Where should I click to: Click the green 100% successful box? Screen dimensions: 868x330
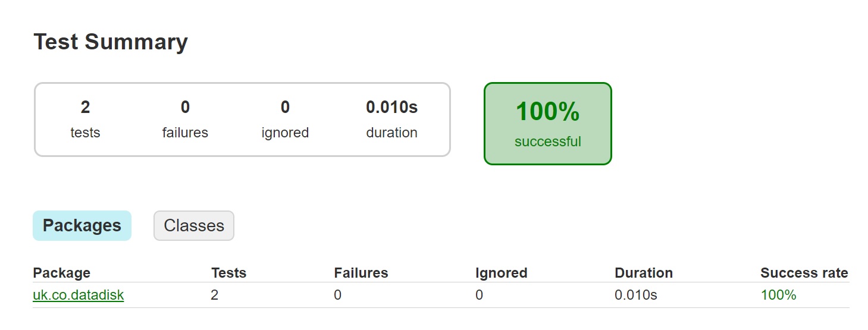tap(547, 124)
